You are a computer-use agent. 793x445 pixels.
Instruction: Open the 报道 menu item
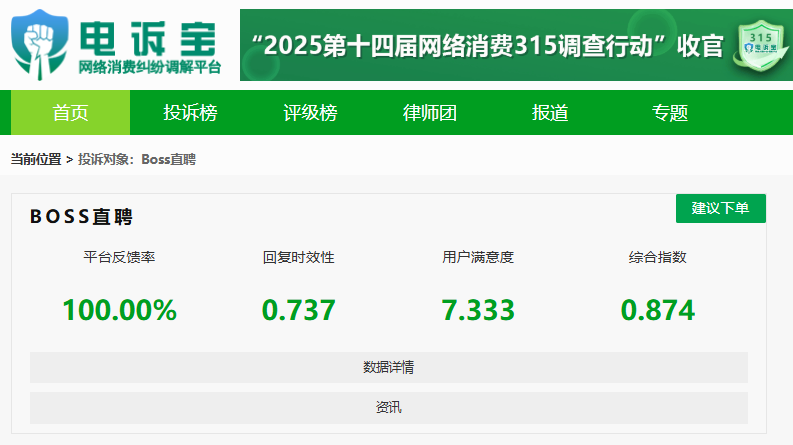tap(550, 112)
